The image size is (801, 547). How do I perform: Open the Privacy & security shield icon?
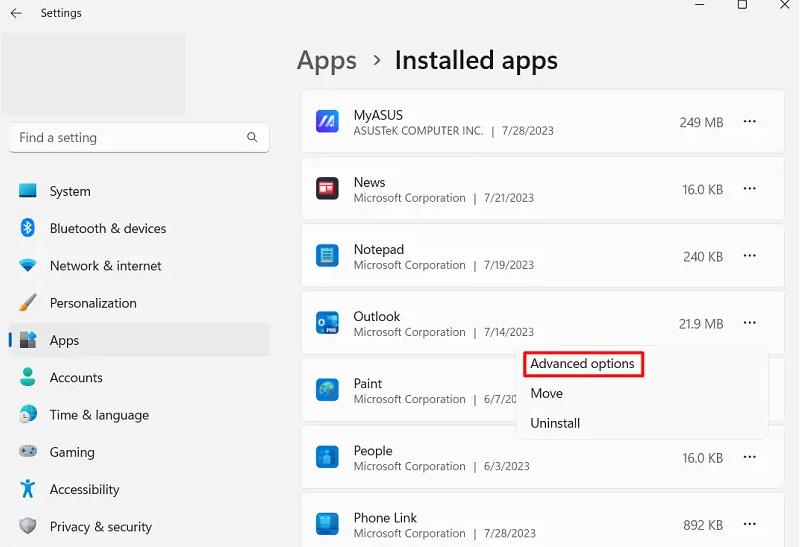point(28,526)
